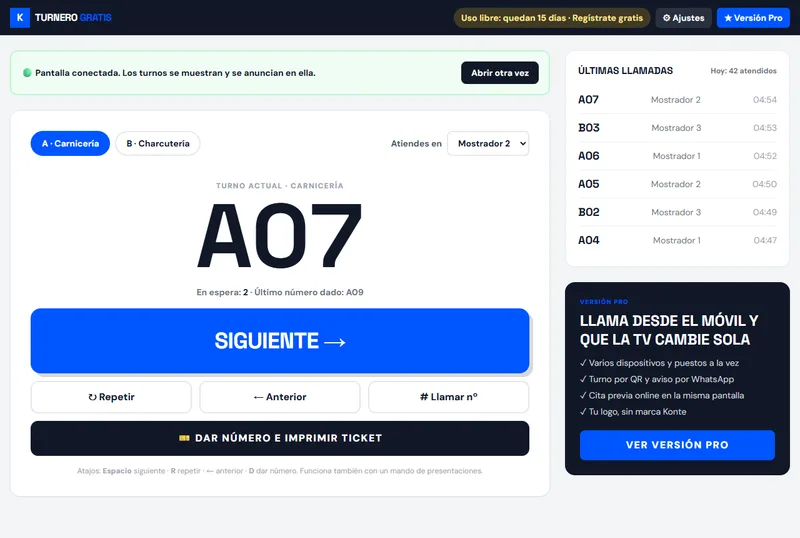Click Llamar nº button
The width and height of the screenshot is (800, 538).
click(x=448, y=397)
